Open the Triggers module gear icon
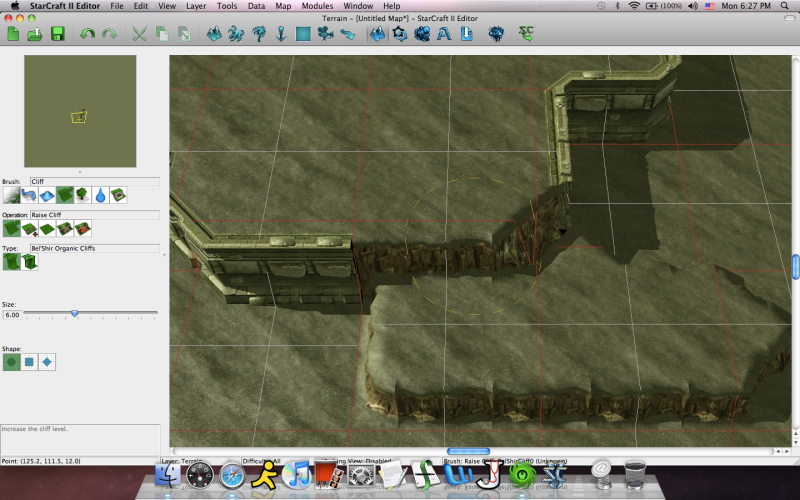The width and height of the screenshot is (800, 500). [x=399, y=34]
